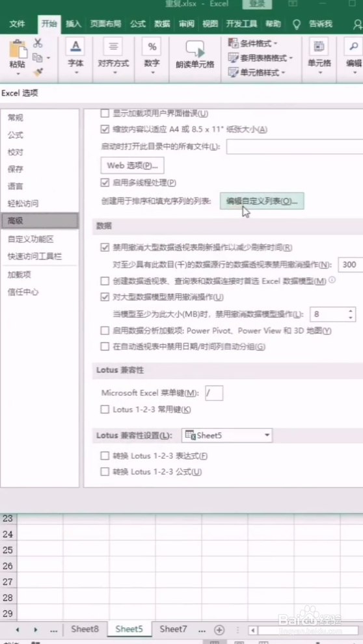Open the Alignment (对齐方式) group icon
363x644 pixels.
pyautogui.click(x=113, y=46)
